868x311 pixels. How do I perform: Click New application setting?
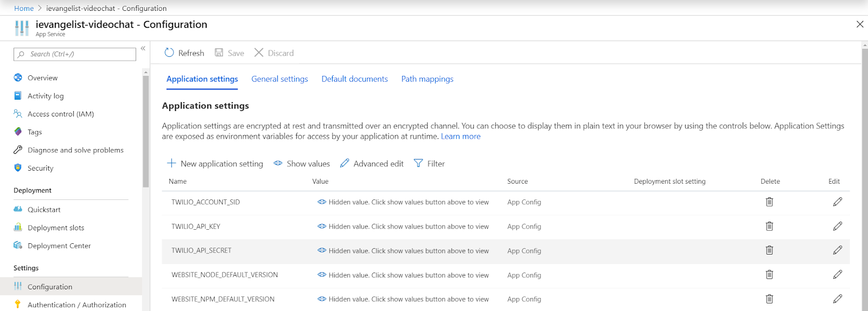[215, 163]
